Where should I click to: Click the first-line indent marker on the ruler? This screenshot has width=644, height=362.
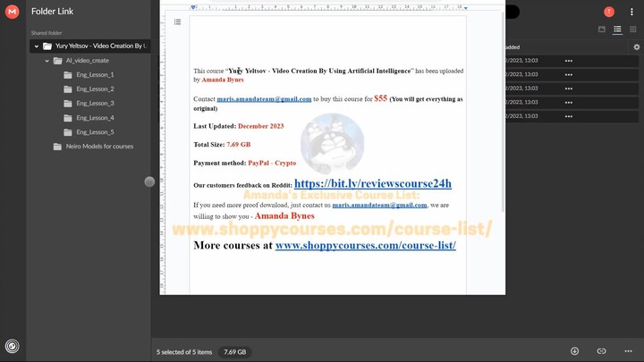(193, 7)
